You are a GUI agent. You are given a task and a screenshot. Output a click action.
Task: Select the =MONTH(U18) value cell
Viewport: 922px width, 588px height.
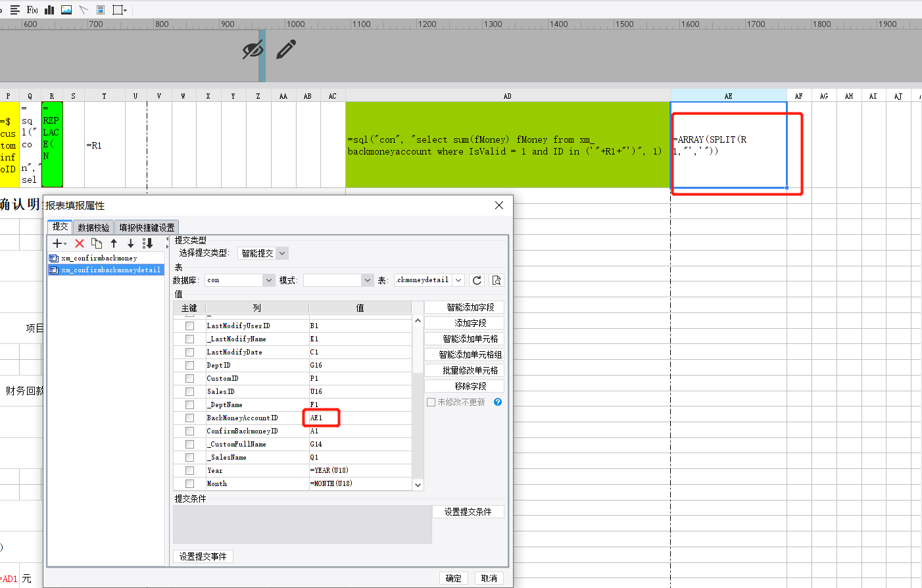(x=360, y=483)
